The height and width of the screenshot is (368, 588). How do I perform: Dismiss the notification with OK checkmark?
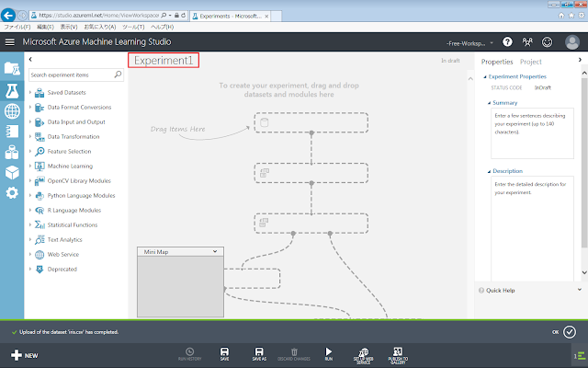click(570, 332)
